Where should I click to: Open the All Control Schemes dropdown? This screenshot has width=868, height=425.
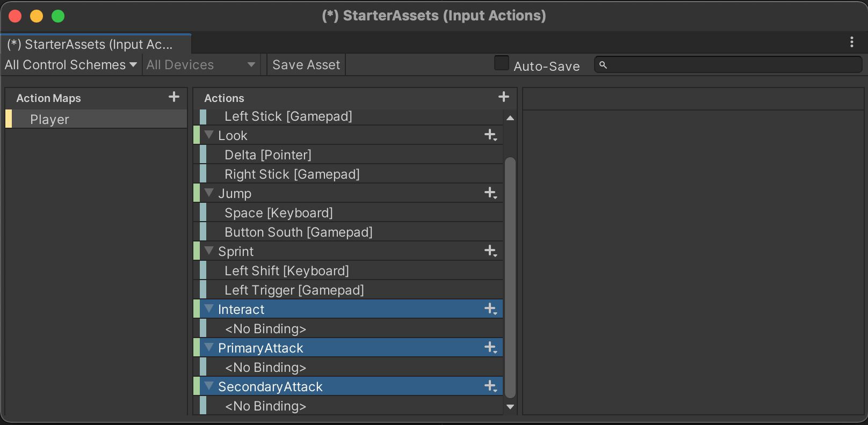click(x=70, y=65)
